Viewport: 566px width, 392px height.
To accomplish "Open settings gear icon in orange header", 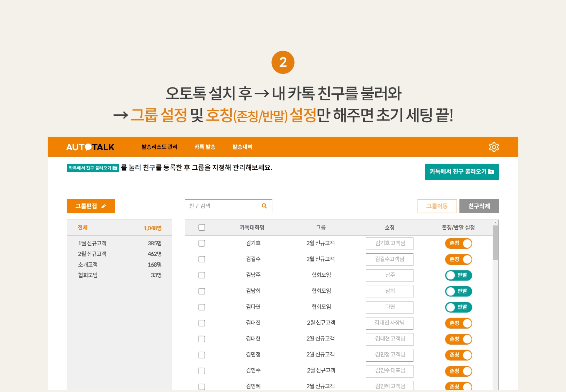I will 494,147.
